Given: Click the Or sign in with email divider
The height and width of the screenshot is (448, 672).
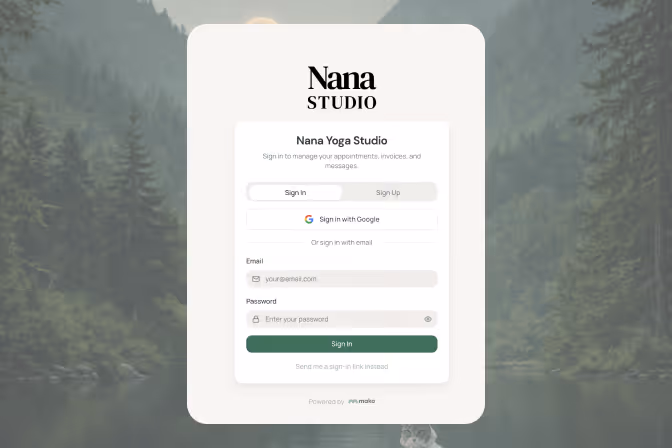Looking at the screenshot, I should [x=342, y=242].
